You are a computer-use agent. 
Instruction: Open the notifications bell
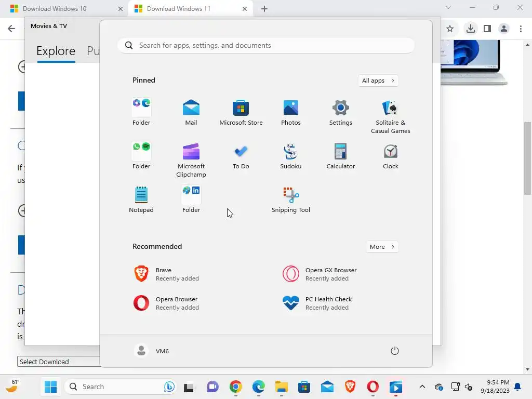point(518,387)
